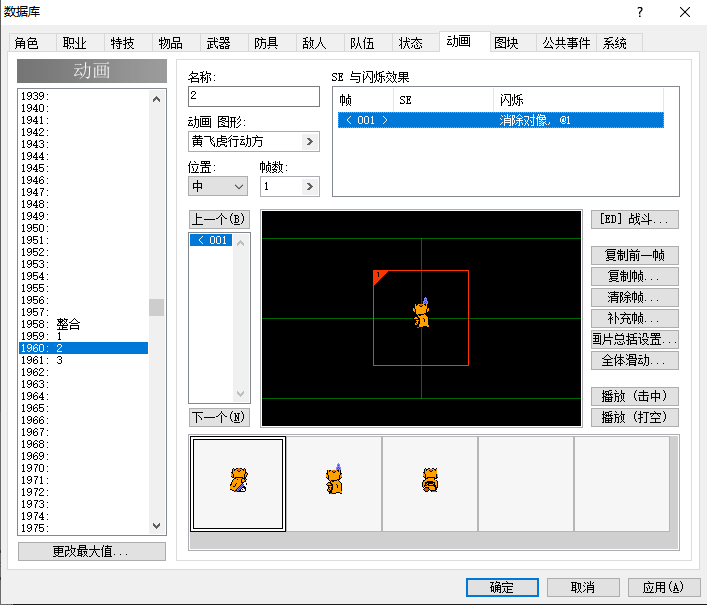Click animation list scroll down arrow

click(156, 526)
